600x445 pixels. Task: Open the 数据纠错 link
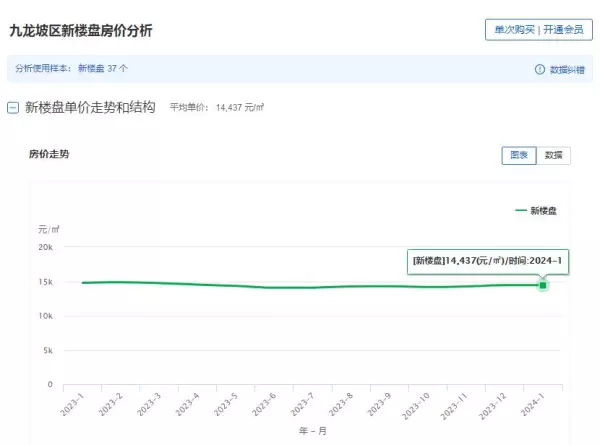pos(567,70)
